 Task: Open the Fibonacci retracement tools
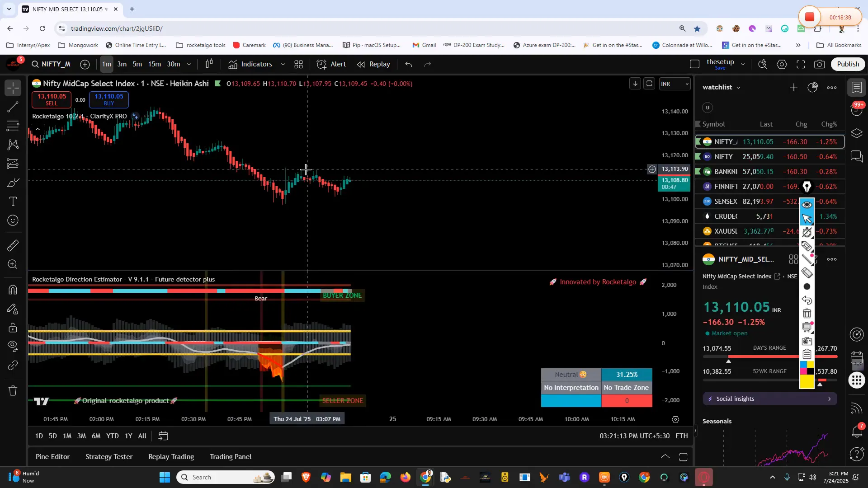tap(13, 126)
